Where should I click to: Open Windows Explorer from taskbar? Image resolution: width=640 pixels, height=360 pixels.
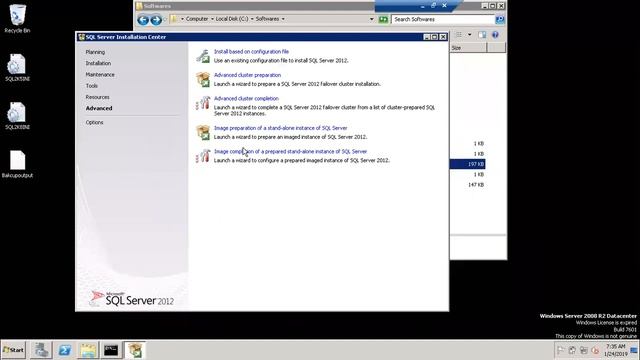pos(88,350)
